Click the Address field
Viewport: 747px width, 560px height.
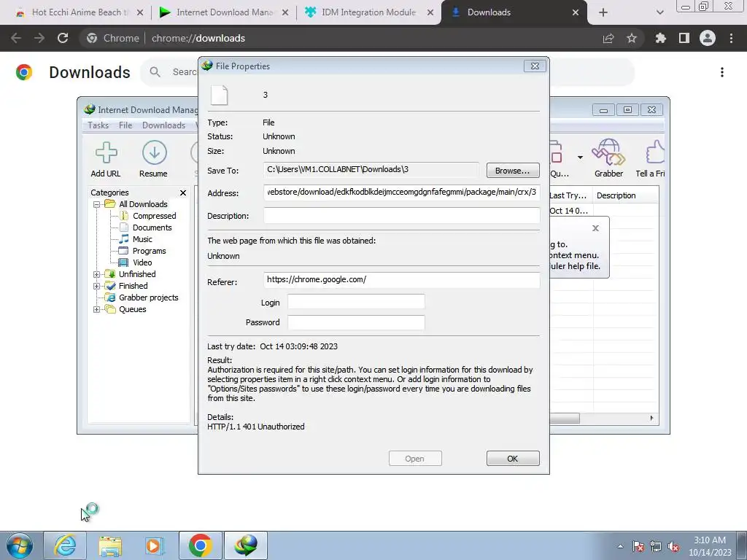402,192
